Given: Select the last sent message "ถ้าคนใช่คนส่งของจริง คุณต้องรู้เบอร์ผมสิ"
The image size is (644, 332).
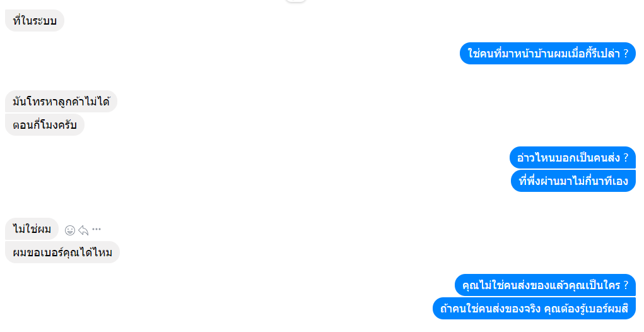Looking at the screenshot, I should (534, 309).
